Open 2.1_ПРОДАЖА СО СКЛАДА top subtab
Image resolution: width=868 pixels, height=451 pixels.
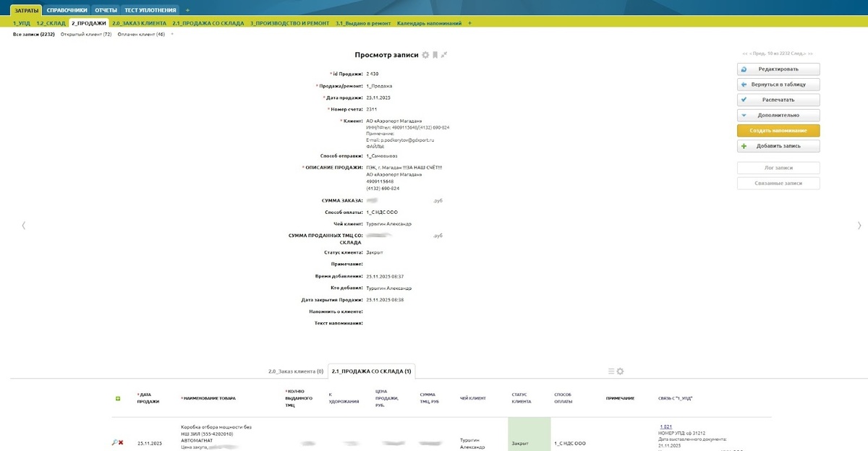209,23
